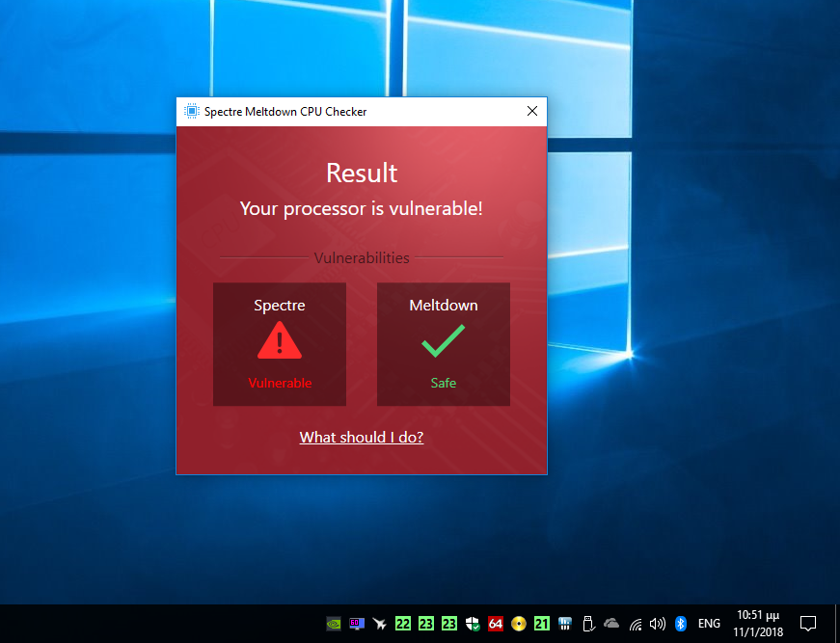This screenshot has width=840, height=643.
Task: Click the airplane tray icon
Action: tap(380, 624)
